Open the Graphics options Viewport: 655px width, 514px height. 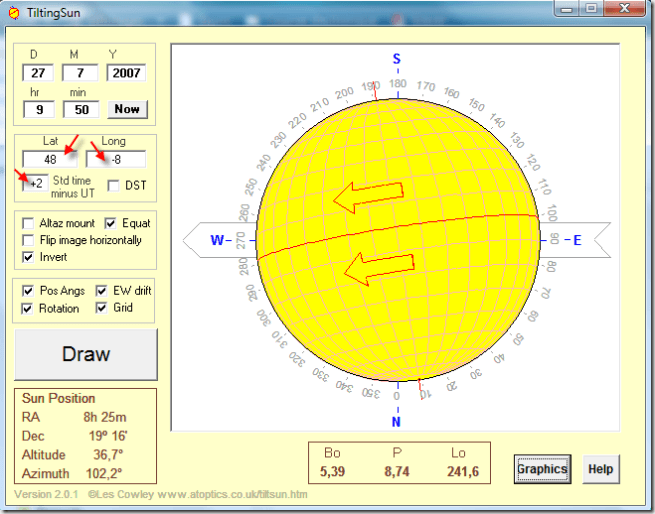pyautogui.click(x=541, y=468)
